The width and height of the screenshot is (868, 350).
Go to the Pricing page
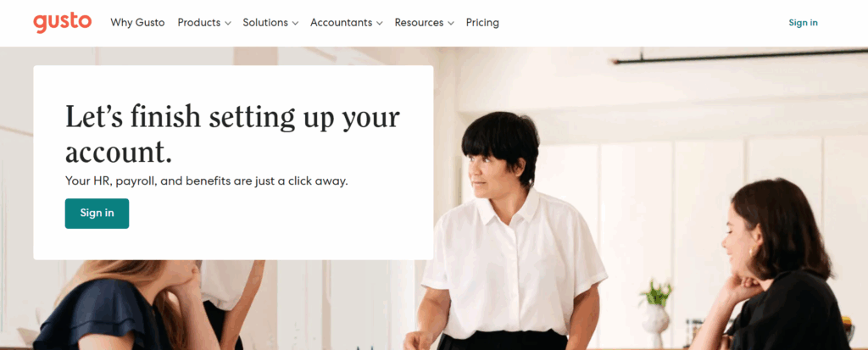point(482,23)
